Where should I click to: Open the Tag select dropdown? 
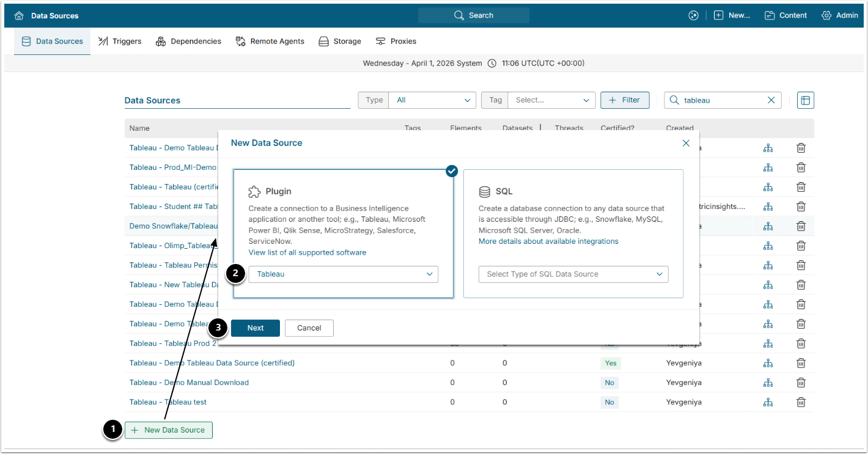click(551, 100)
